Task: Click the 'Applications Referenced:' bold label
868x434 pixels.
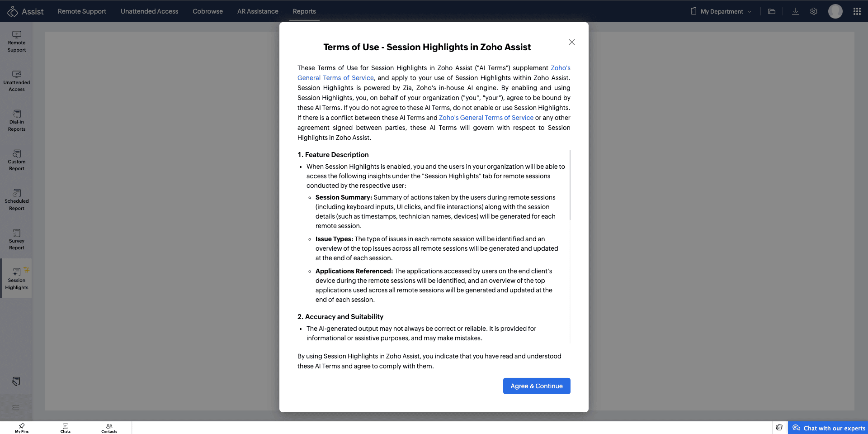Action: click(x=354, y=271)
